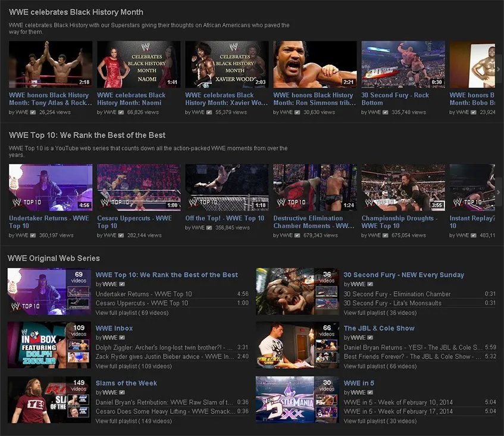Screen dimensions: 504x436
Task: Click the 'WWE Top 10: We Rank the Best' section heading
Action: click(x=87, y=135)
